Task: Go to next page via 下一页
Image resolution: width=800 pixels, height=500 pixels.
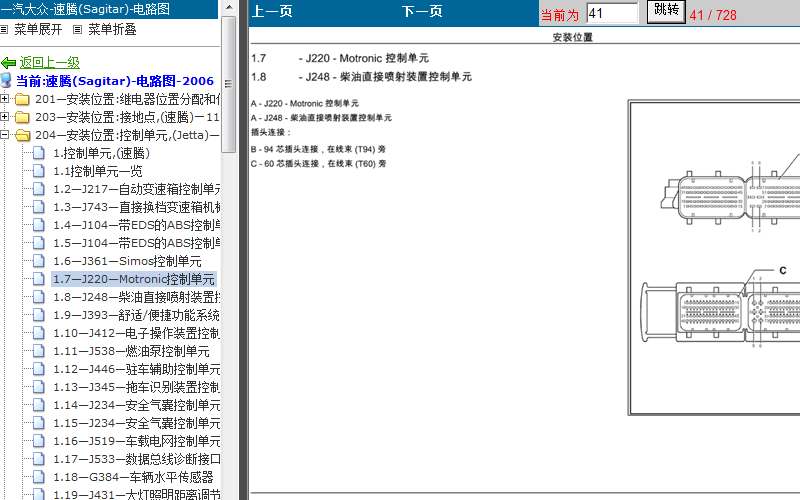Action: 422,11
